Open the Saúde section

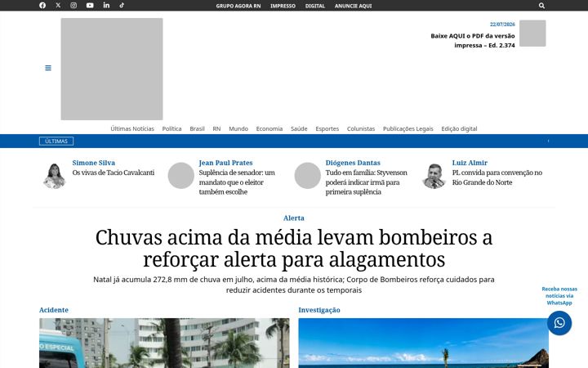tap(299, 128)
